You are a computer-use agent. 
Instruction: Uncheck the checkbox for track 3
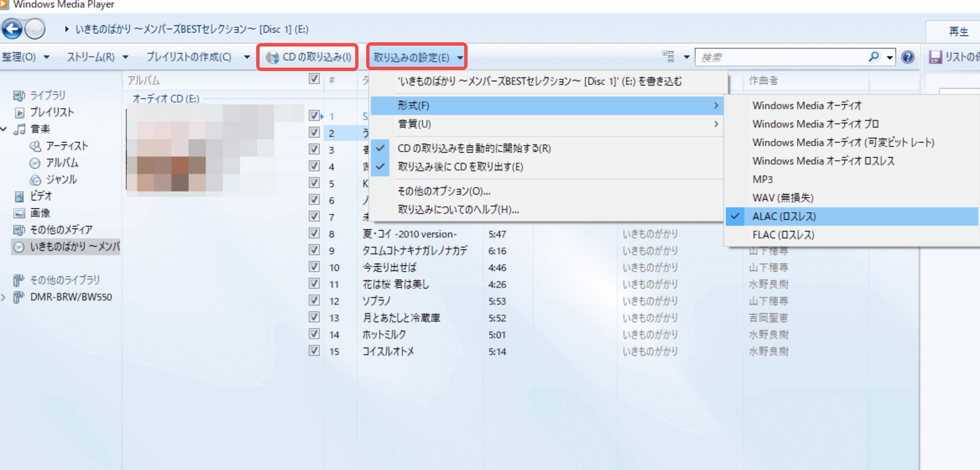click(x=314, y=149)
